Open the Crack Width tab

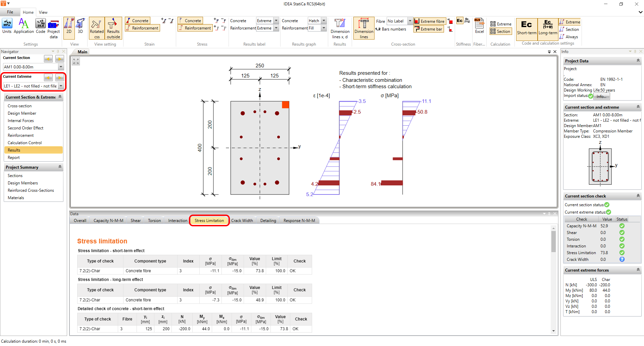point(242,221)
